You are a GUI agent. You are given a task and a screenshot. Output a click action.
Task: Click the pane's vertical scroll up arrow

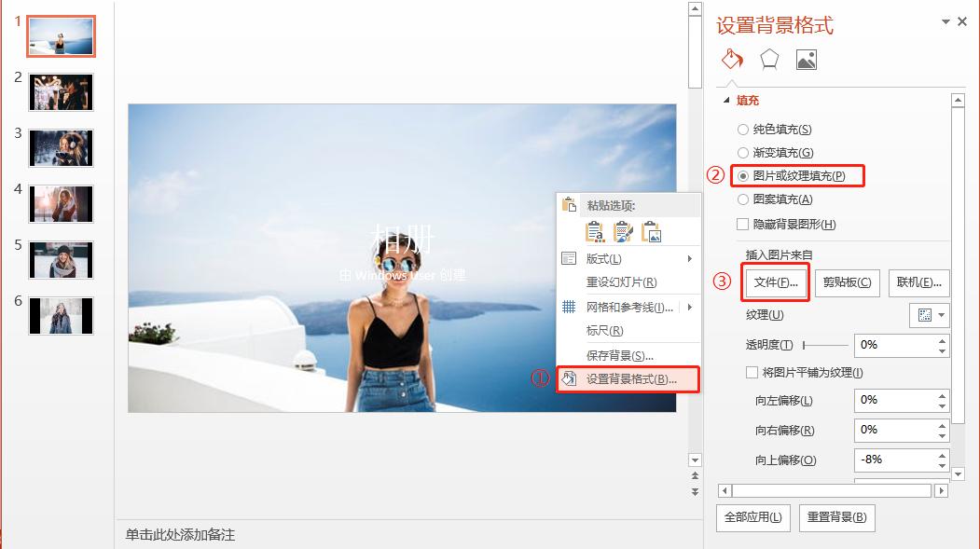coord(958,100)
